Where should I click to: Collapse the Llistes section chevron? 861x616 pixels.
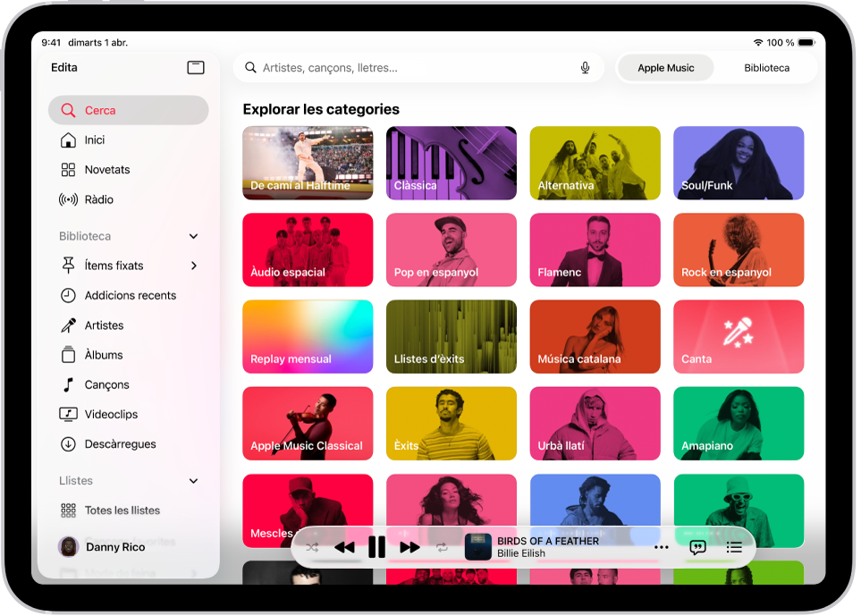pyautogui.click(x=193, y=481)
